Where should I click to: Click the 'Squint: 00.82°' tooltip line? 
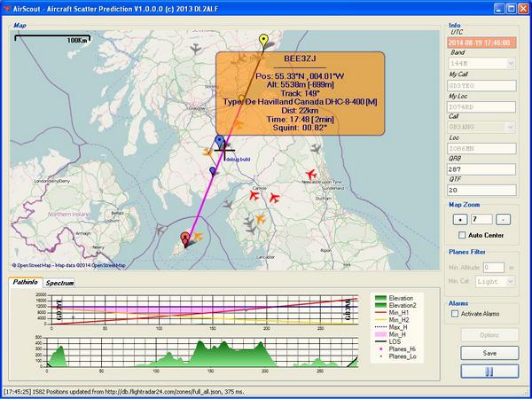pos(300,128)
